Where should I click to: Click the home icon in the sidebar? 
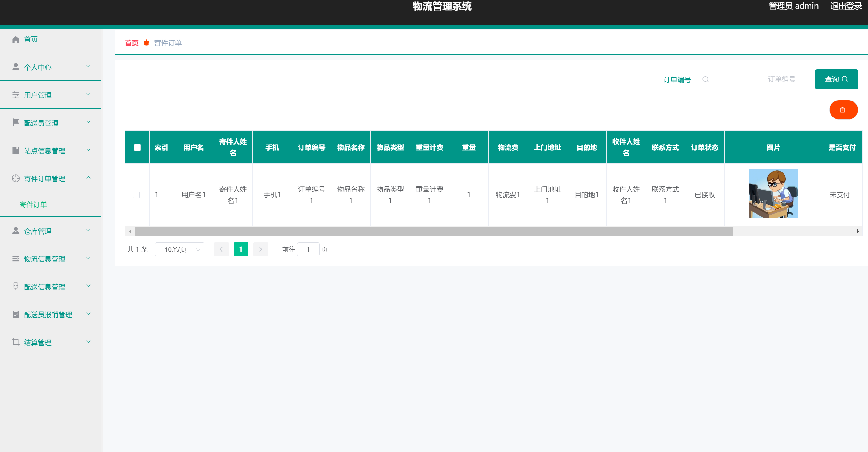coord(15,39)
